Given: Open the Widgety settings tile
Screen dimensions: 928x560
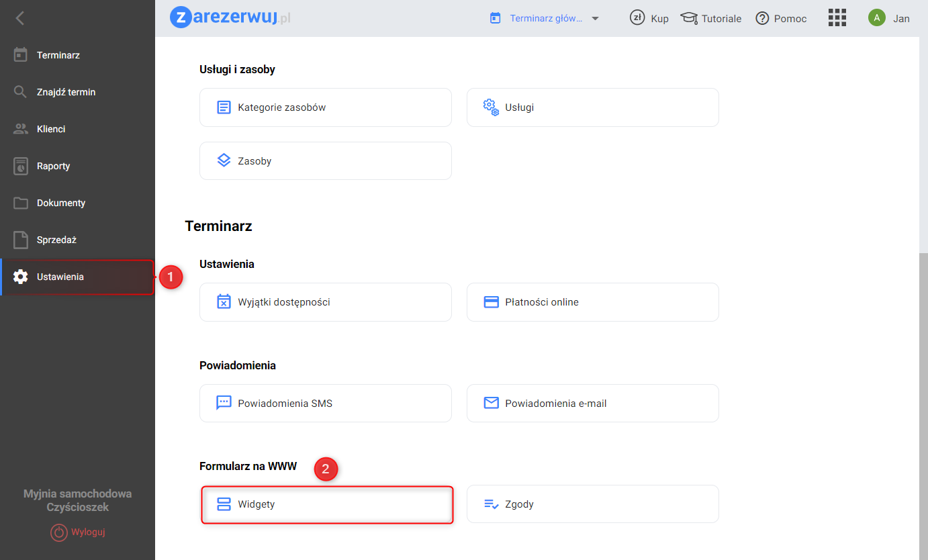Looking at the screenshot, I should click(327, 504).
